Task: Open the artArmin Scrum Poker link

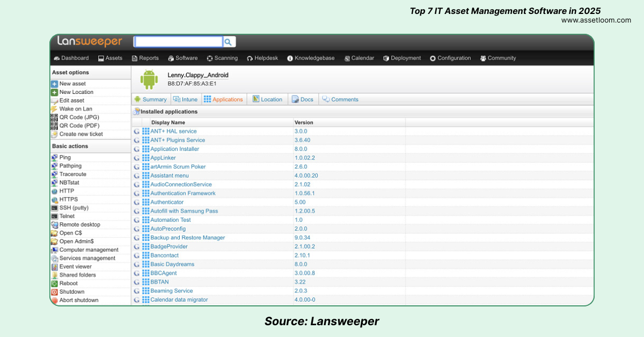Action: click(x=178, y=167)
